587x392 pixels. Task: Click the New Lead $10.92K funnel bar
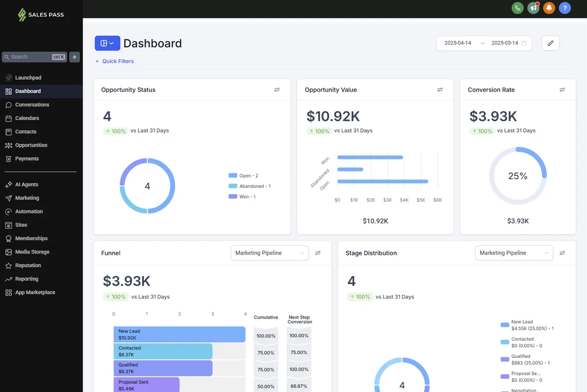point(180,334)
